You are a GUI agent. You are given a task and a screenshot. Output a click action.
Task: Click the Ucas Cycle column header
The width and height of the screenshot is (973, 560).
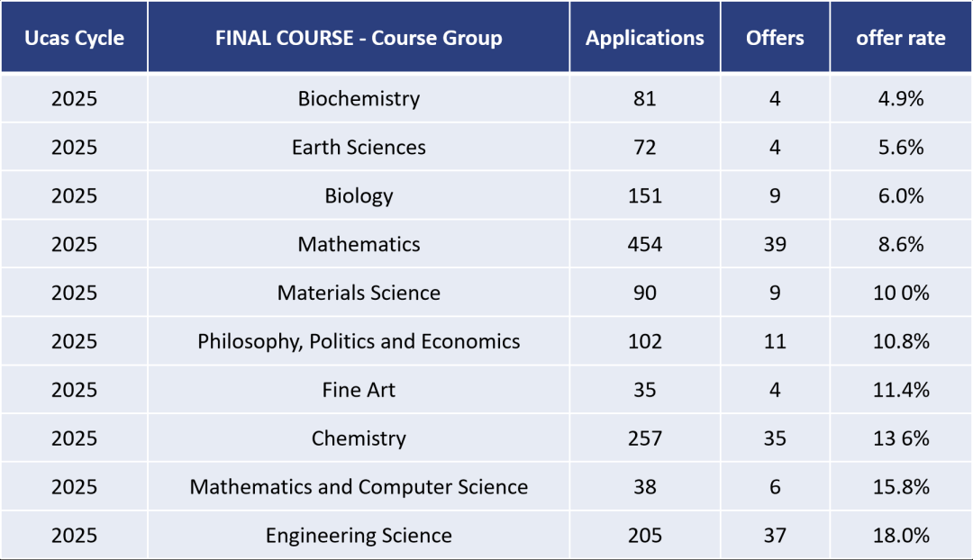74,38
